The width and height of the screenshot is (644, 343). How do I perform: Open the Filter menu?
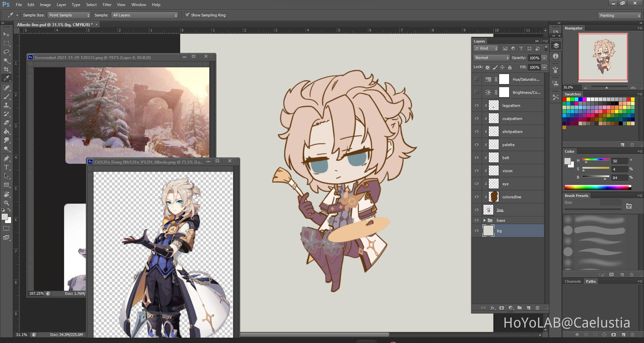coord(107,4)
